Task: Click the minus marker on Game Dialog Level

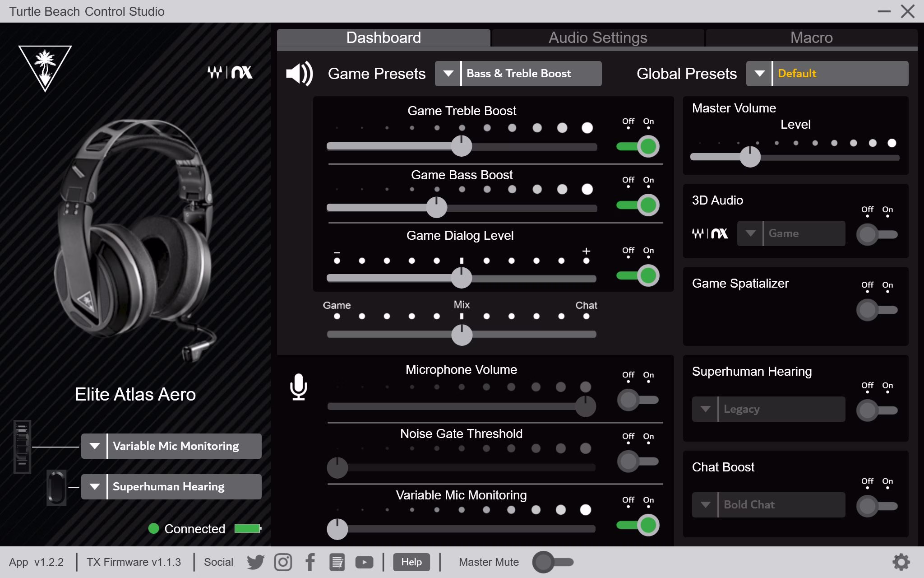Action: pos(337,252)
